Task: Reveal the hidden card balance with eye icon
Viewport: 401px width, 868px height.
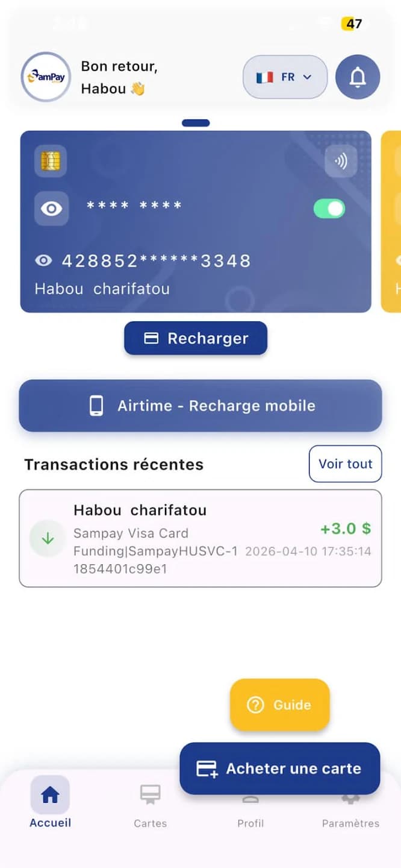Action: (x=51, y=209)
